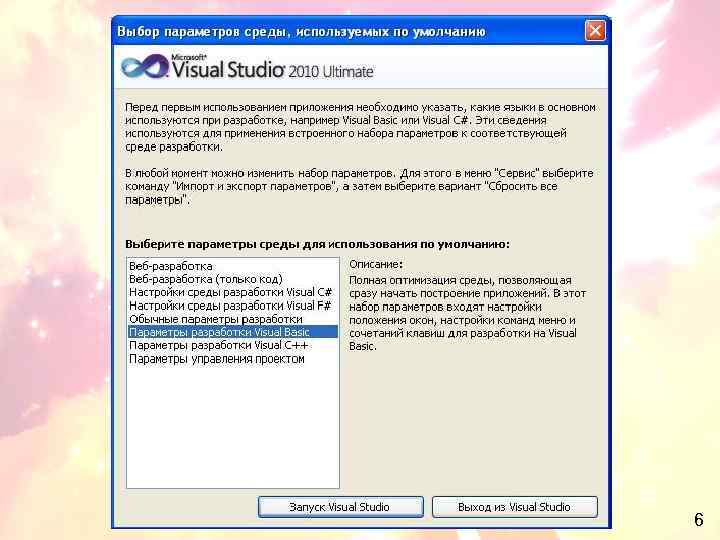Click the Visual Studio infinity logo icon
Image resolution: width=720 pixels, height=540 pixels.
coord(145,67)
